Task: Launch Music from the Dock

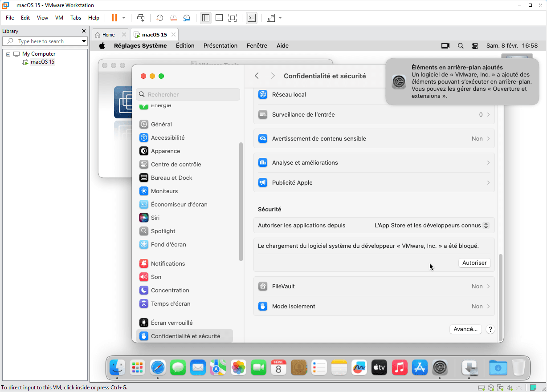Action: [400, 368]
